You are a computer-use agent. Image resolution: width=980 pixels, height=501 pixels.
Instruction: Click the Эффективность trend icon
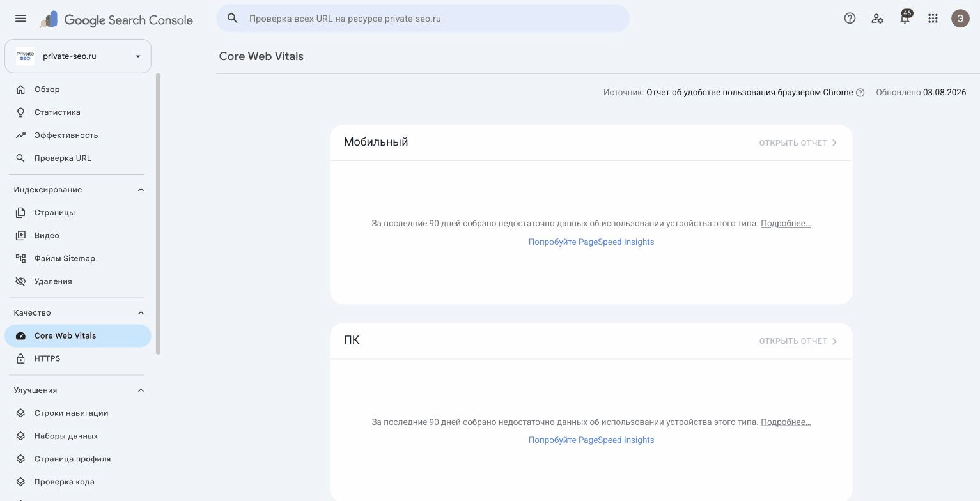pos(20,135)
